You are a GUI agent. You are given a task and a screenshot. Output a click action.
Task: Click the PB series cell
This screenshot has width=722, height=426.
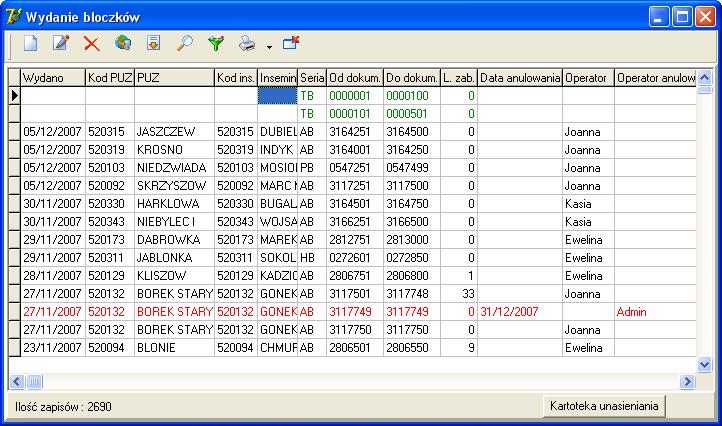[x=312, y=168]
